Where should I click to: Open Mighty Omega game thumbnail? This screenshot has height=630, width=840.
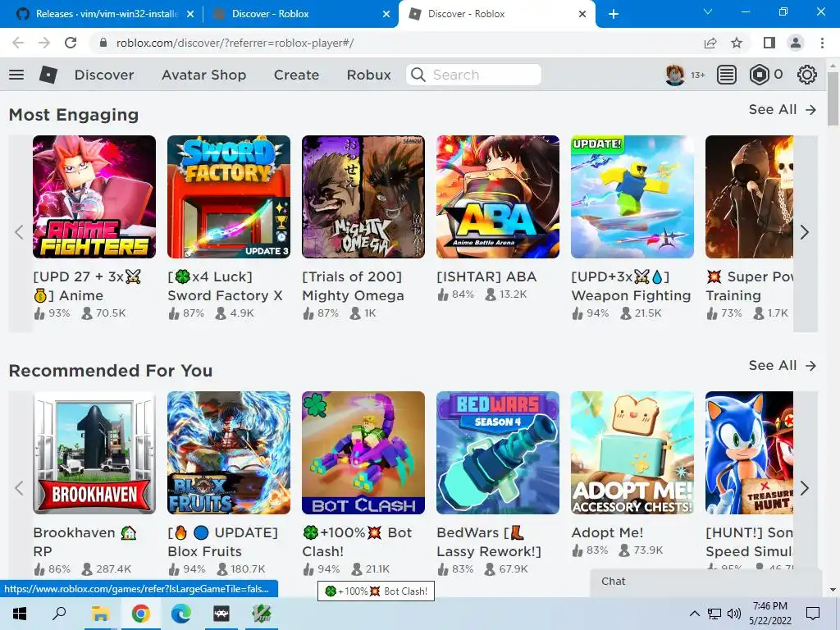pos(363,197)
